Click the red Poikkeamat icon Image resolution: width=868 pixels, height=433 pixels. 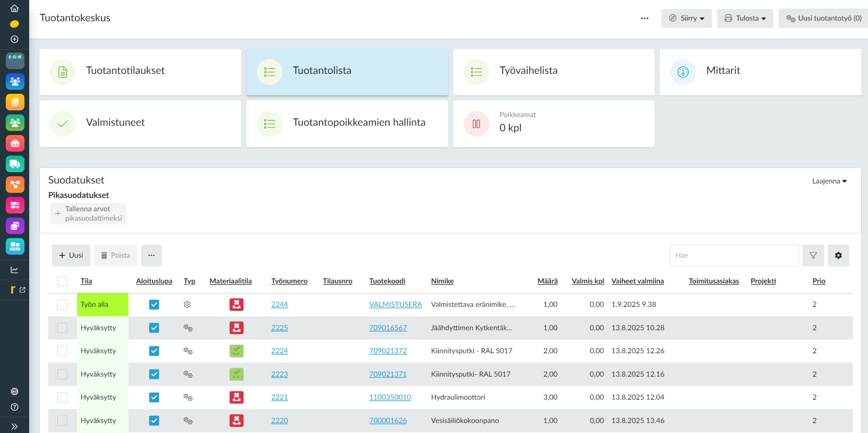click(x=476, y=124)
